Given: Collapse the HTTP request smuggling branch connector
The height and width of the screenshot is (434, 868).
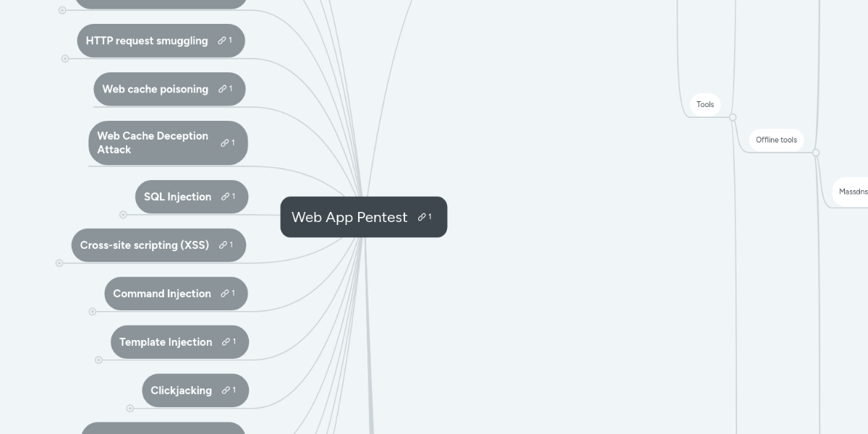Looking at the screenshot, I should tap(64, 59).
